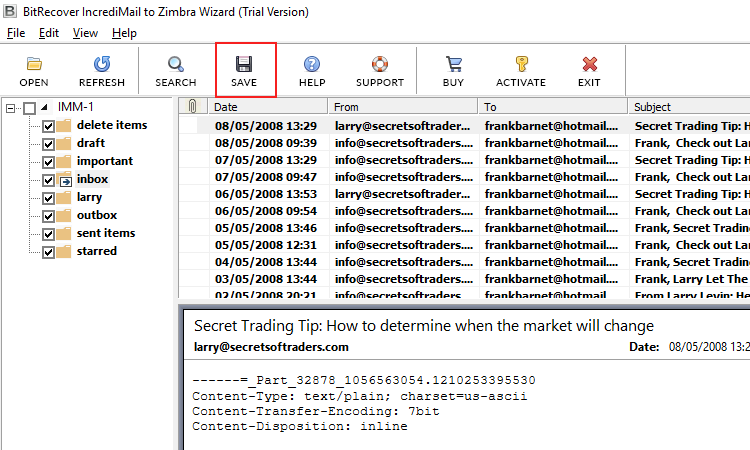Sort emails by the From column

pos(403,106)
